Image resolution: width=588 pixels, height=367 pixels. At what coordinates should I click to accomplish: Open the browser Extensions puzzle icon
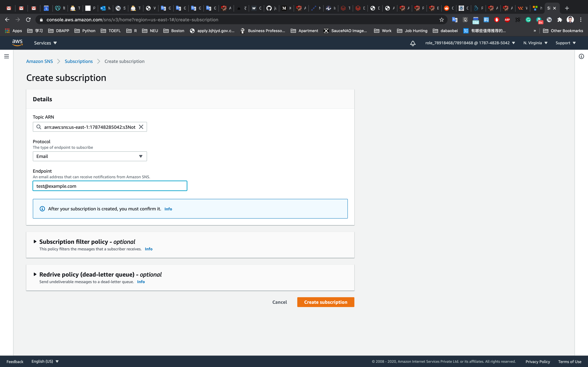click(560, 20)
